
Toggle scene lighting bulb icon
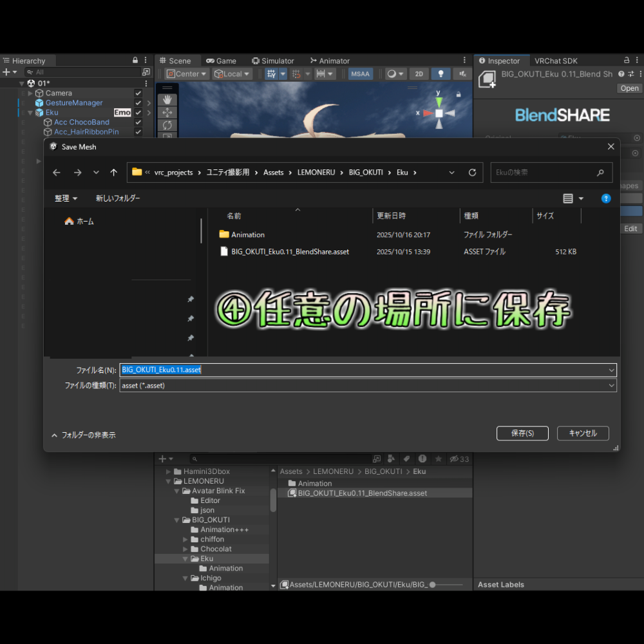[x=440, y=74]
